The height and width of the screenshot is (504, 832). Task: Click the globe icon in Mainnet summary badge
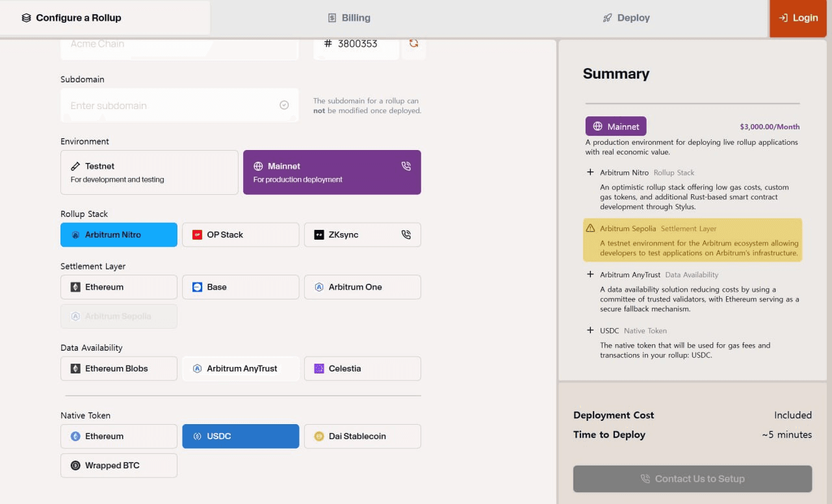pyautogui.click(x=598, y=127)
